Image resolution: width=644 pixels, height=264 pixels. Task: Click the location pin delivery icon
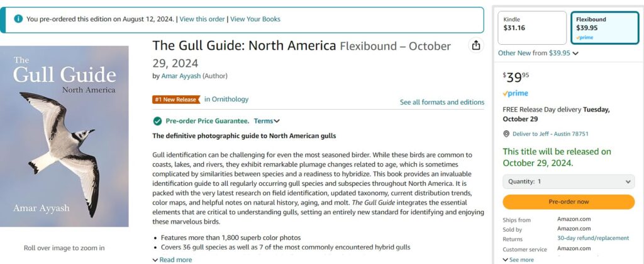coord(506,134)
